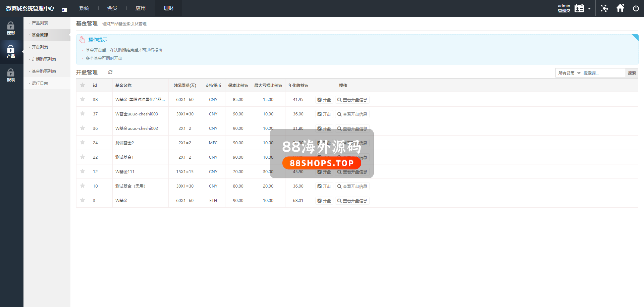Open 开盘列表 in the side menu
644x307 pixels.
[x=40, y=47]
